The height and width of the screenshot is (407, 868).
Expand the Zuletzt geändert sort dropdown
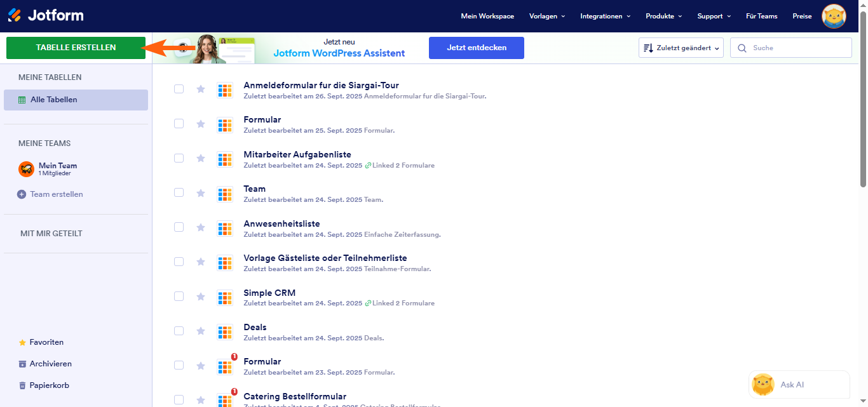681,48
